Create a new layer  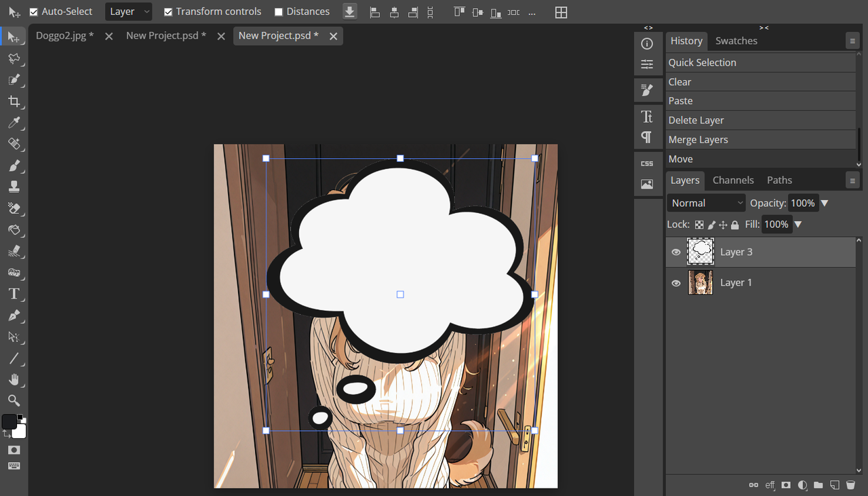(835, 485)
